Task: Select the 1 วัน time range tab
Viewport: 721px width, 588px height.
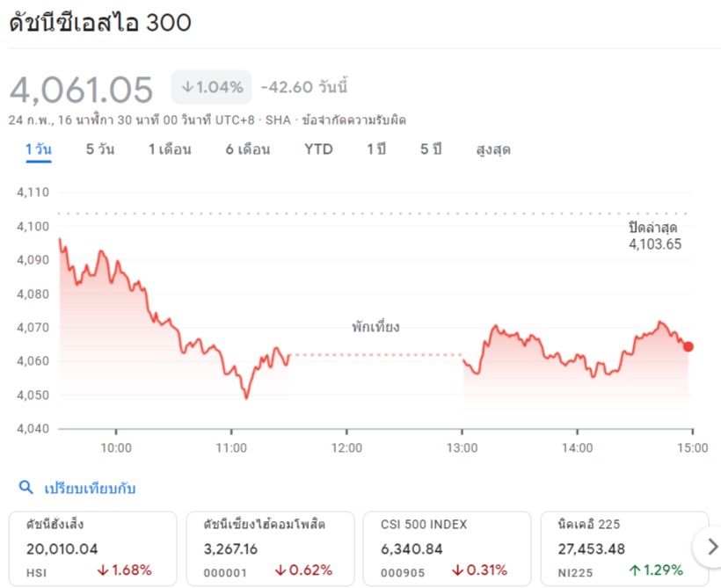Action: coord(38,149)
